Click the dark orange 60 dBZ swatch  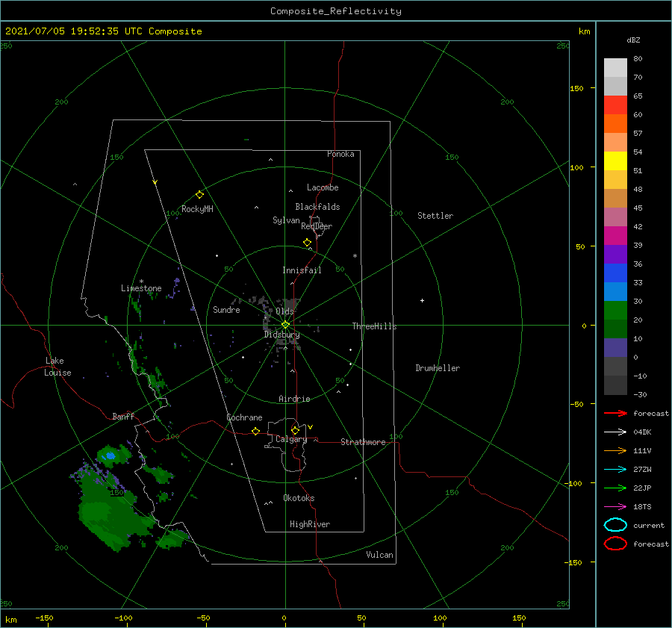click(615, 124)
